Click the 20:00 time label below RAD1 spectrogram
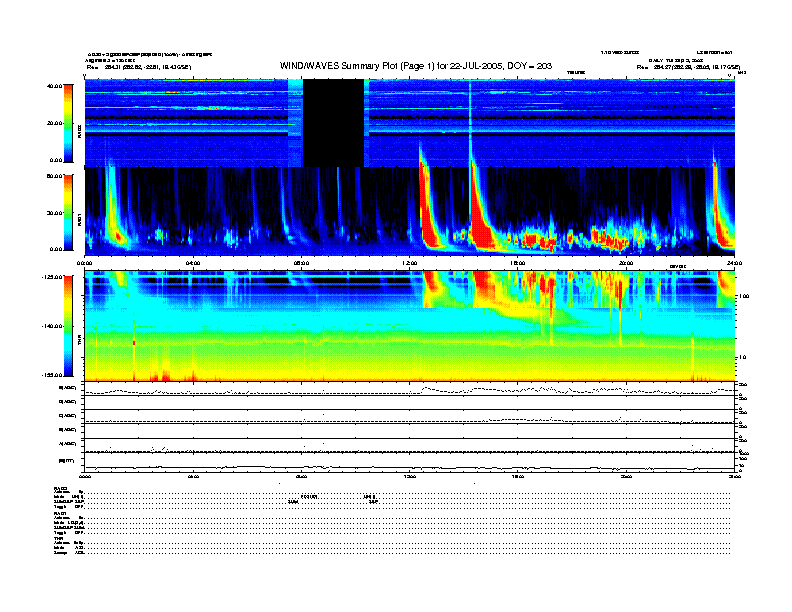 pos(626,263)
